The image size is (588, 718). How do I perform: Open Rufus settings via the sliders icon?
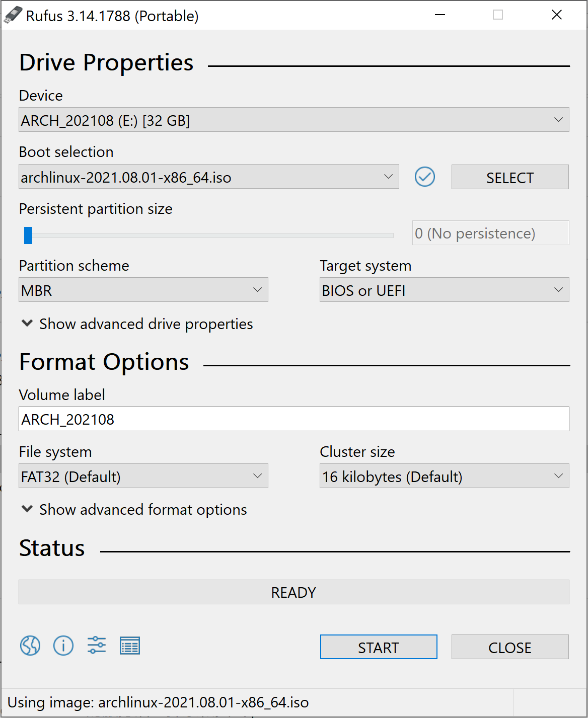[96, 646]
